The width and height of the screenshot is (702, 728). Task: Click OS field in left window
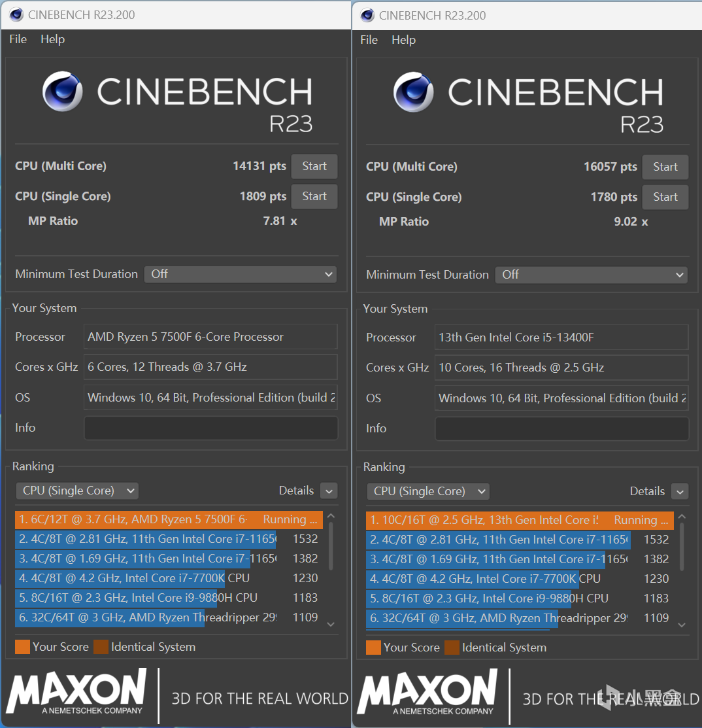[210, 398]
